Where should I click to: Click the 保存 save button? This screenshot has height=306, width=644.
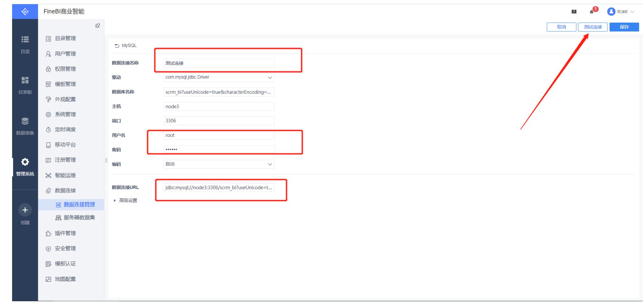[624, 27]
